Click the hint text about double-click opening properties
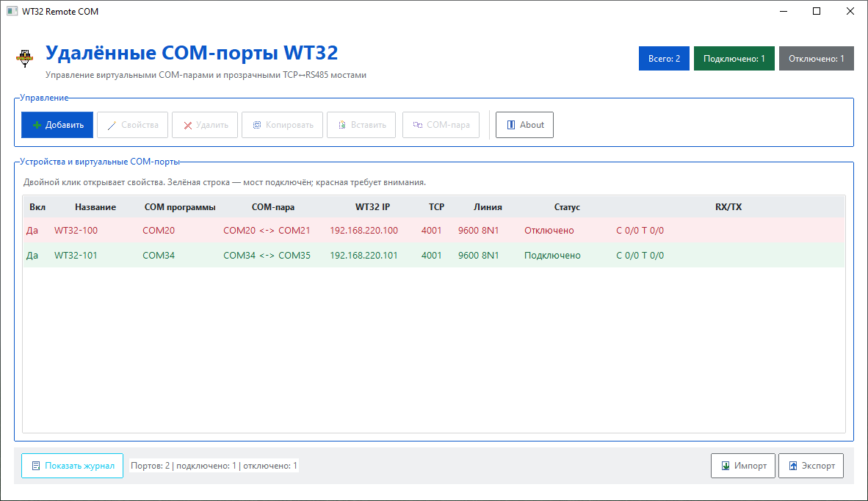Image resolution: width=868 pixels, height=501 pixels. coord(224,182)
